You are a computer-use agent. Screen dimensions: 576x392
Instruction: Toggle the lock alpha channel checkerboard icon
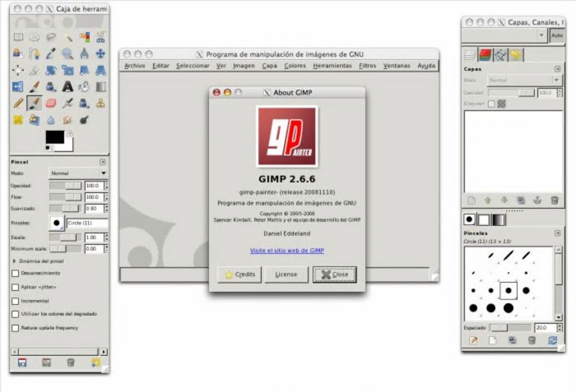pyautogui.click(x=501, y=104)
